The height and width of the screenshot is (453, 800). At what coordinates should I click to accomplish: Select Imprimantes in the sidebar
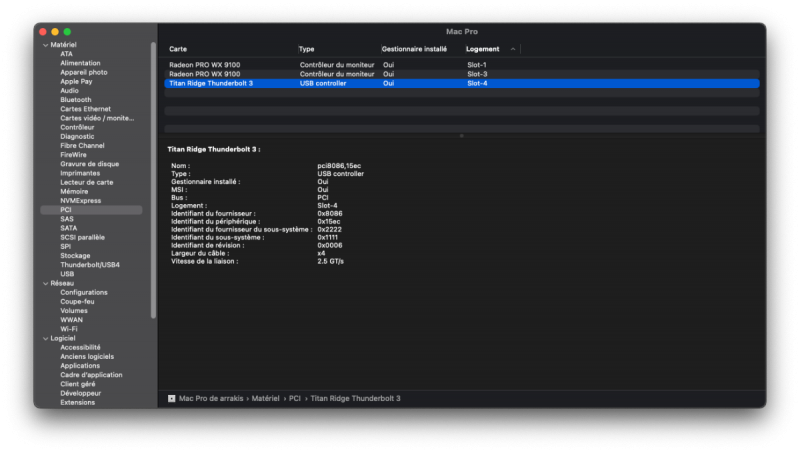pos(80,173)
